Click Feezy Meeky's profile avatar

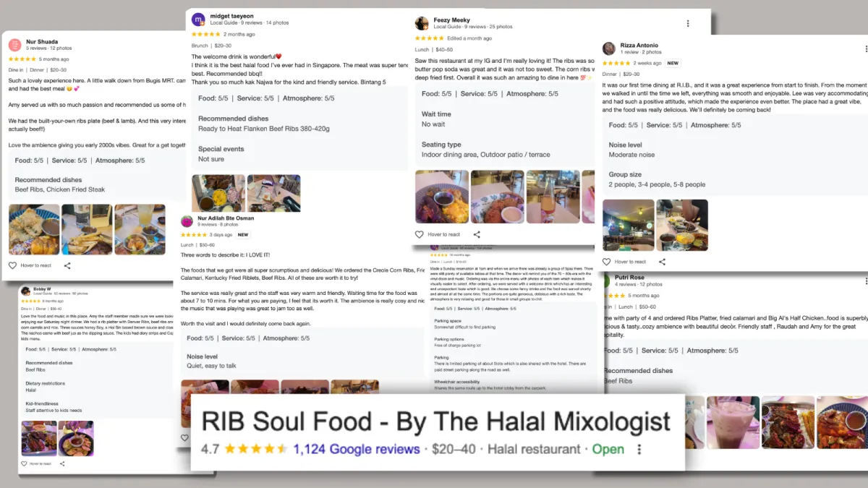[x=422, y=23]
